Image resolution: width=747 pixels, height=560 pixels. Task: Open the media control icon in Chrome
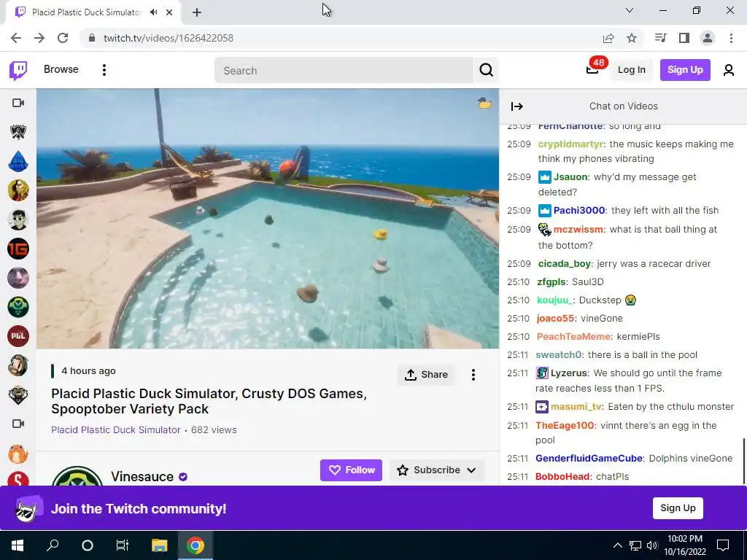(x=660, y=38)
